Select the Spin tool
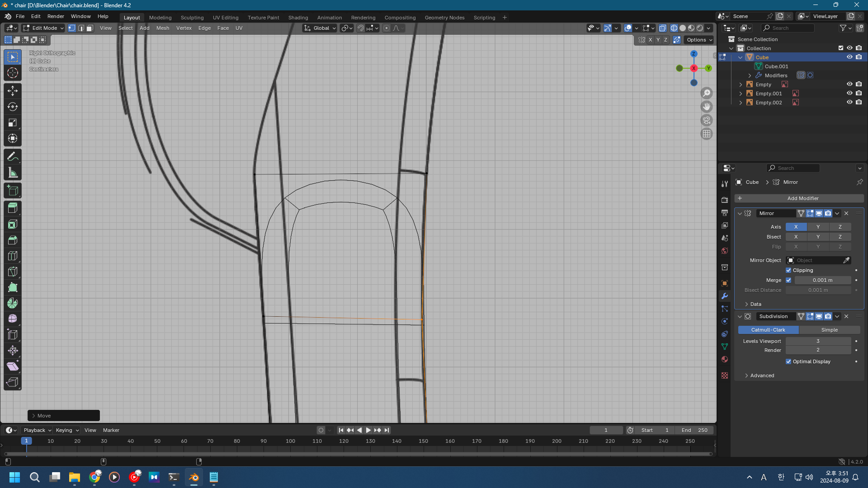The image size is (868, 488). (x=13, y=303)
